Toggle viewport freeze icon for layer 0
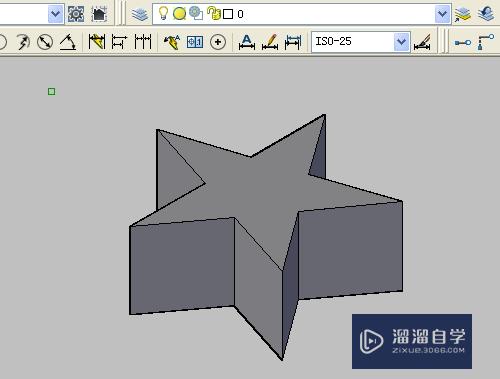 point(196,13)
